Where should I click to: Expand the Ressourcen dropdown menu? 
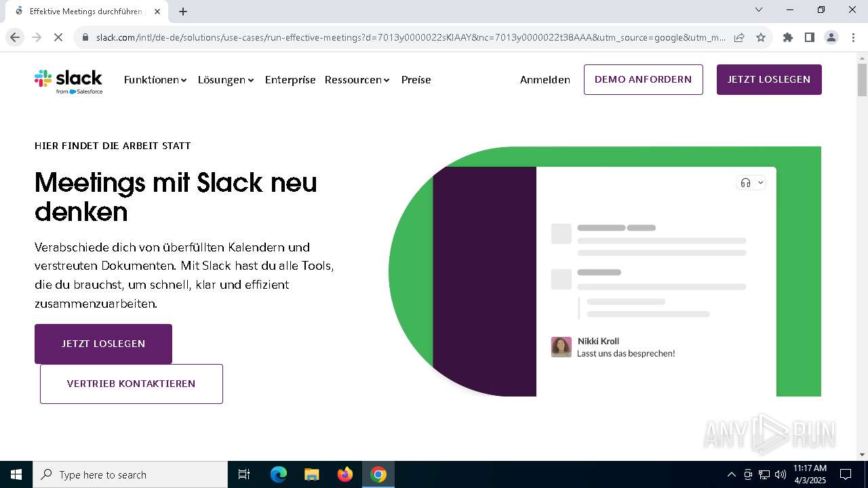pos(357,80)
